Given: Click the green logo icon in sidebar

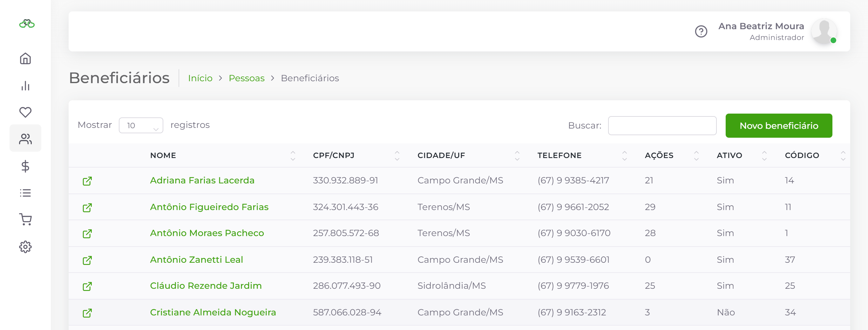Looking at the screenshot, I should tap(27, 24).
